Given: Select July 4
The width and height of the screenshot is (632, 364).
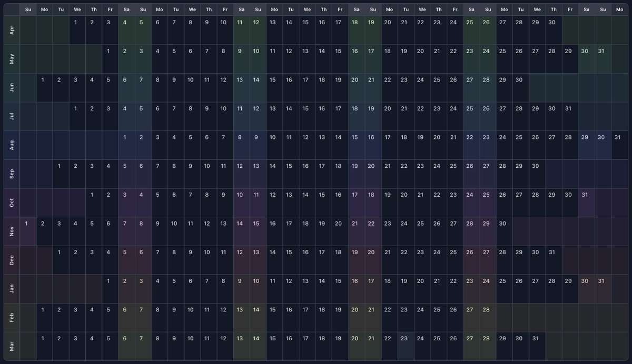Looking at the screenshot, I should [126, 116].
